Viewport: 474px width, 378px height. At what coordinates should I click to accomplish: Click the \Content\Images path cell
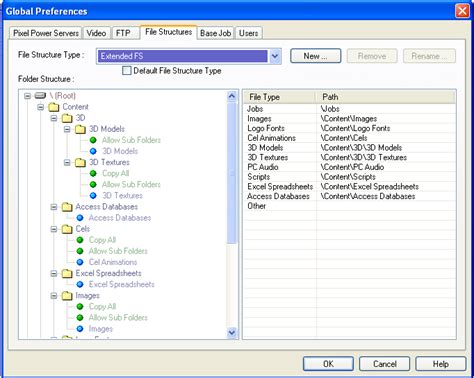(348, 119)
